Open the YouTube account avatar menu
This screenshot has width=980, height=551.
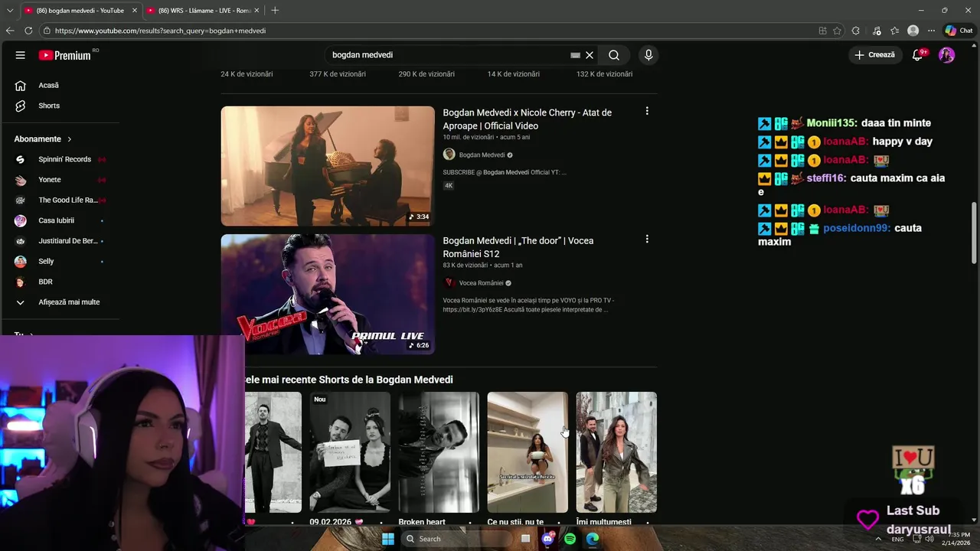click(x=946, y=55)
